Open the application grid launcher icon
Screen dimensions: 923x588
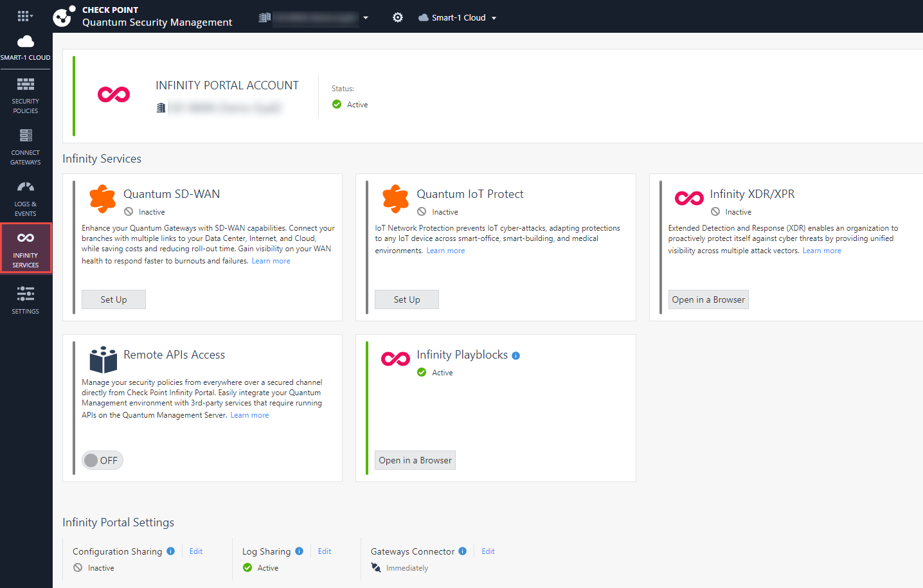24,16
